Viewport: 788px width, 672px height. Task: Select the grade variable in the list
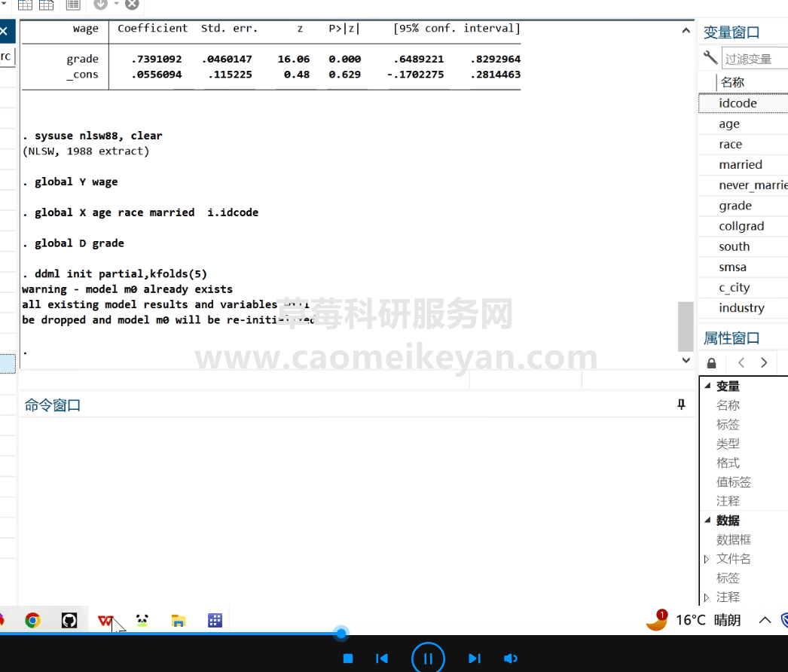coord(744,206)
